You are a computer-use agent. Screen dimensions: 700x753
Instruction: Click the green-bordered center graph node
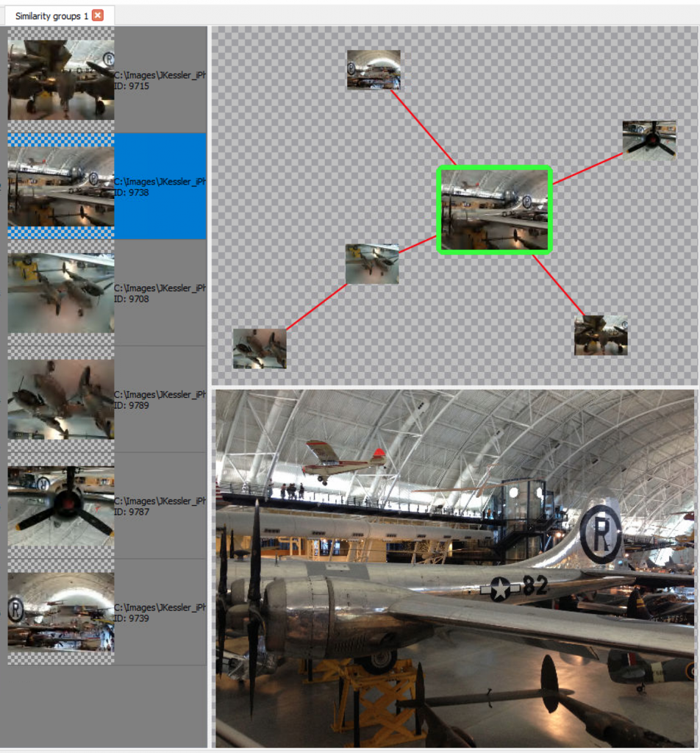pyautogui.click(x=494, y=210)
